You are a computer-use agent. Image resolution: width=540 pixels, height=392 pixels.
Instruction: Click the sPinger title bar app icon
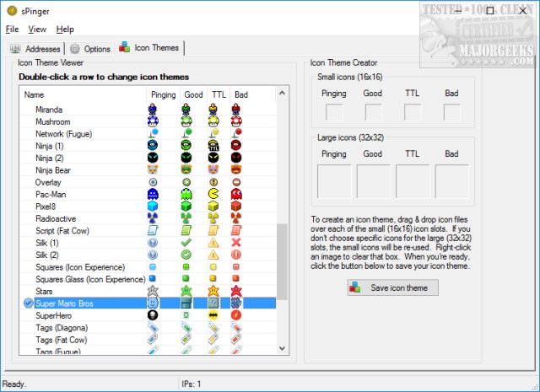click(x=12, y=11)
